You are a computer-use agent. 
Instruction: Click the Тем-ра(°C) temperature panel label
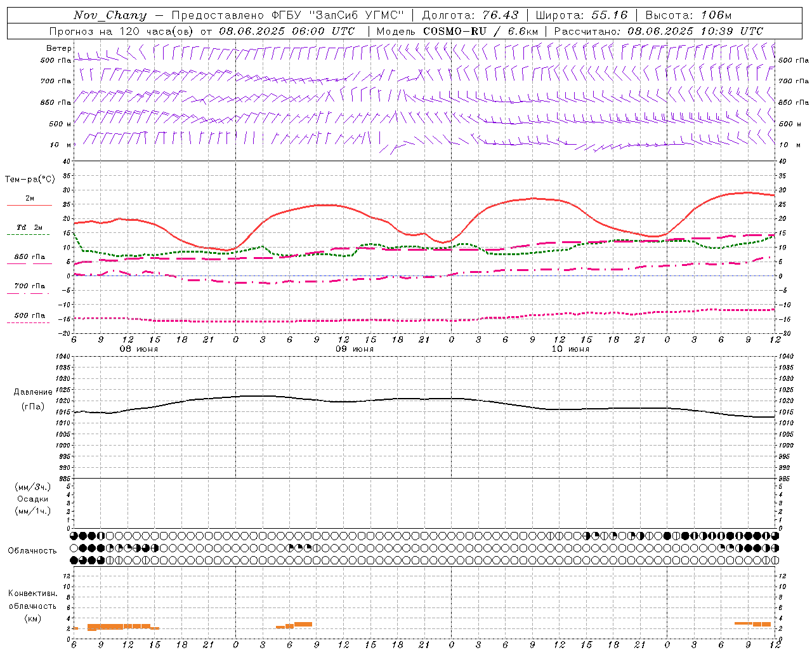coord(30,180)
